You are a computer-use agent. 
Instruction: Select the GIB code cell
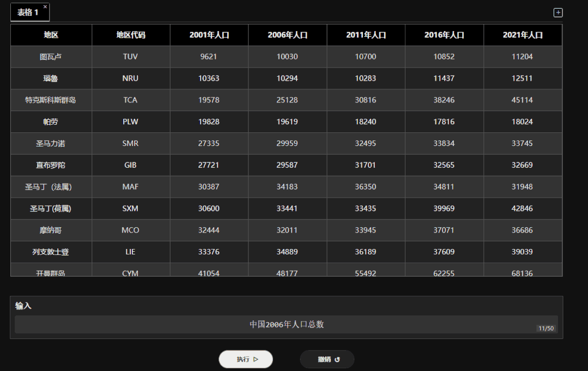pos(131,165)
